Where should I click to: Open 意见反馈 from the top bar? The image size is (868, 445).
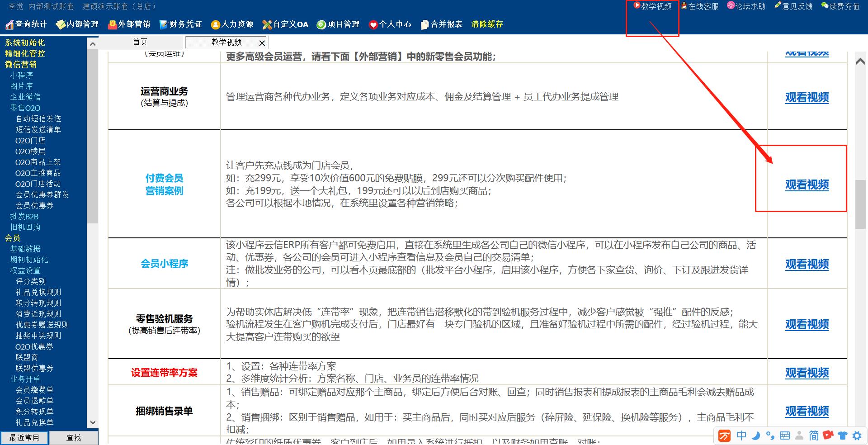click(793, 6)
